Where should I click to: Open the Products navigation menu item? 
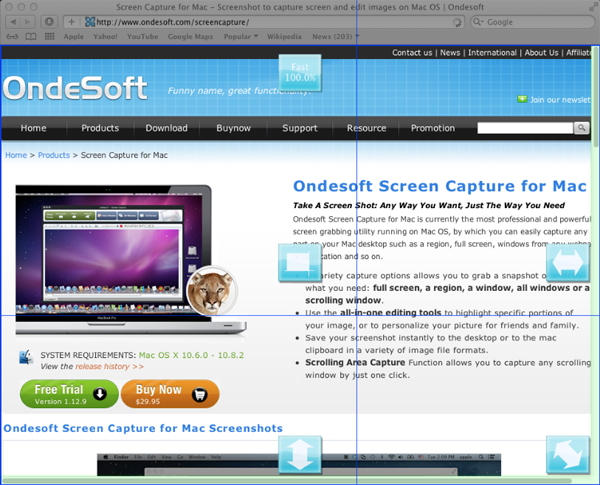click(x=100, y=128)
